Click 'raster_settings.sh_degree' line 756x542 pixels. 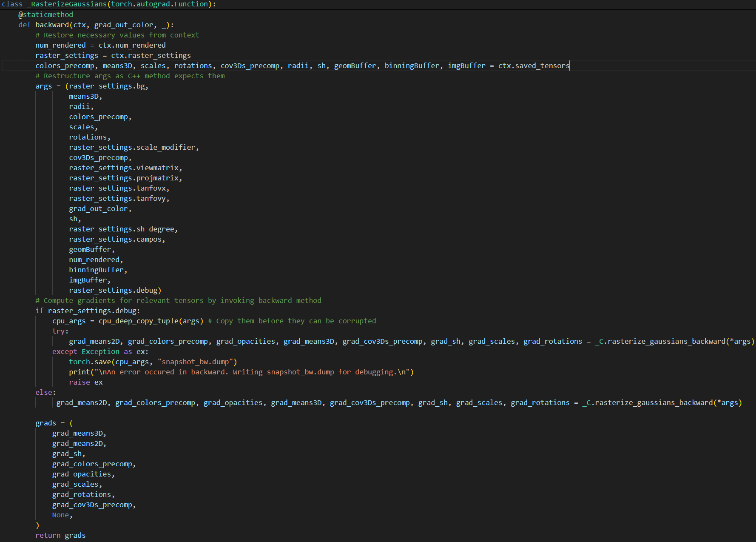123,229
